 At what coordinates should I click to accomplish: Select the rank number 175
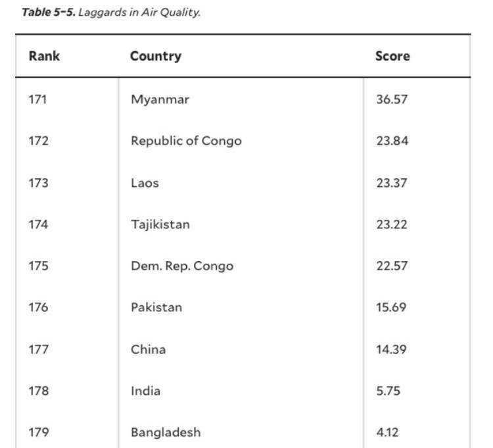[x=38, y=266]
